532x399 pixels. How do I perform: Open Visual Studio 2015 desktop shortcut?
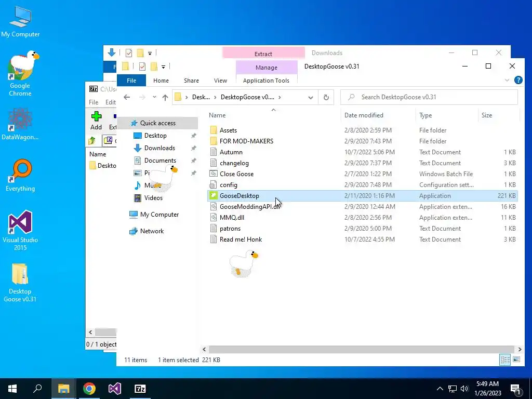pos(20,230)
